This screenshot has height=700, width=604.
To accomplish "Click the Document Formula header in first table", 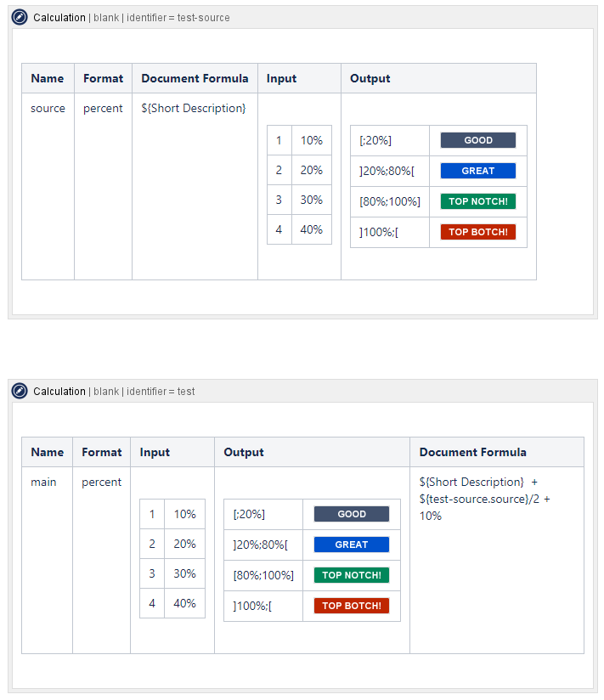I will [195, 78].
